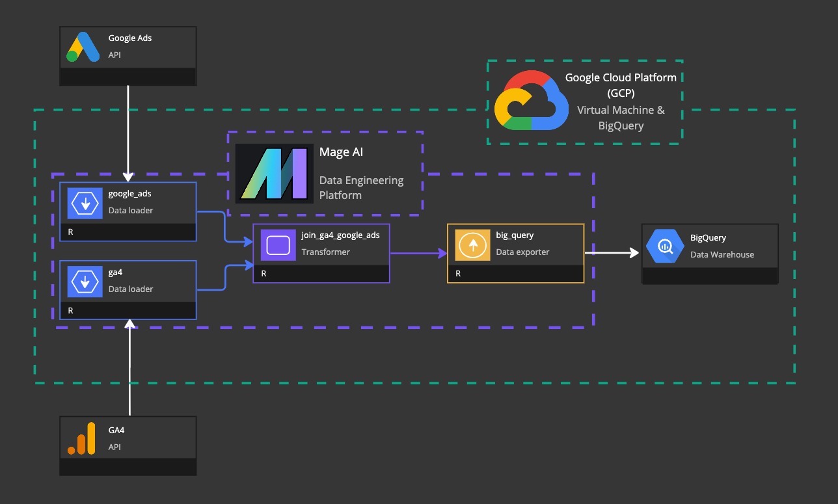Click the Google Ads logo icon
Screen dimensions: 838x504
click(x=83, y=47)
